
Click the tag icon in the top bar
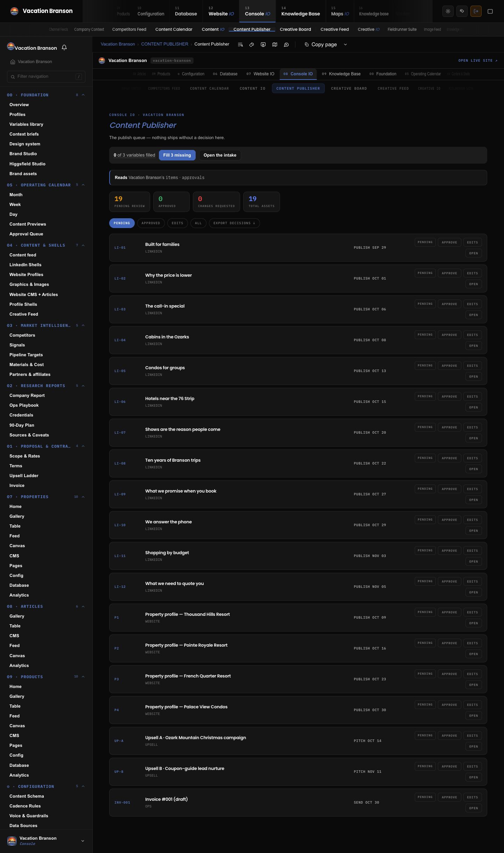click(462, 11)
